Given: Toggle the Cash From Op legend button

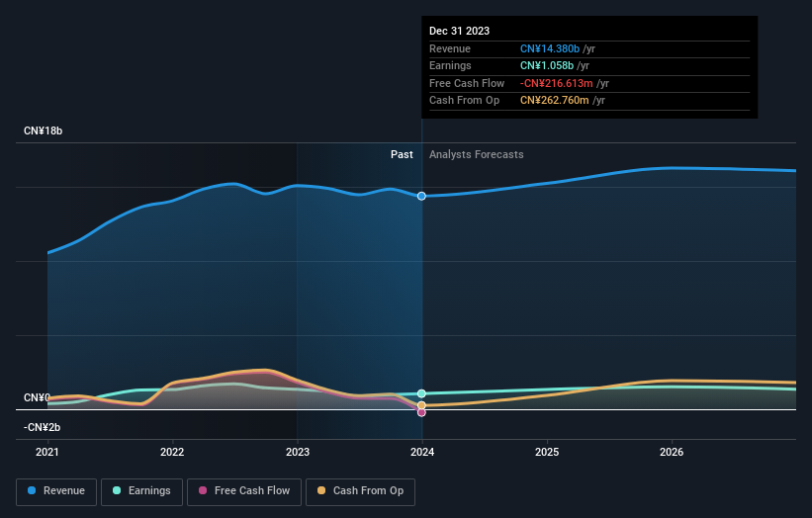Looking at the screenshot, I should click(x=360, y=491).
